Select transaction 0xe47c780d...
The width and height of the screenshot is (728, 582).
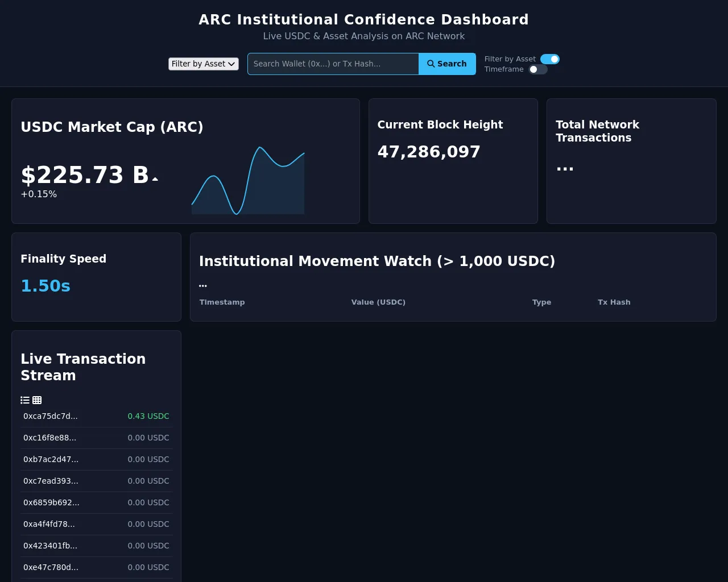click(x=96, y=567)
